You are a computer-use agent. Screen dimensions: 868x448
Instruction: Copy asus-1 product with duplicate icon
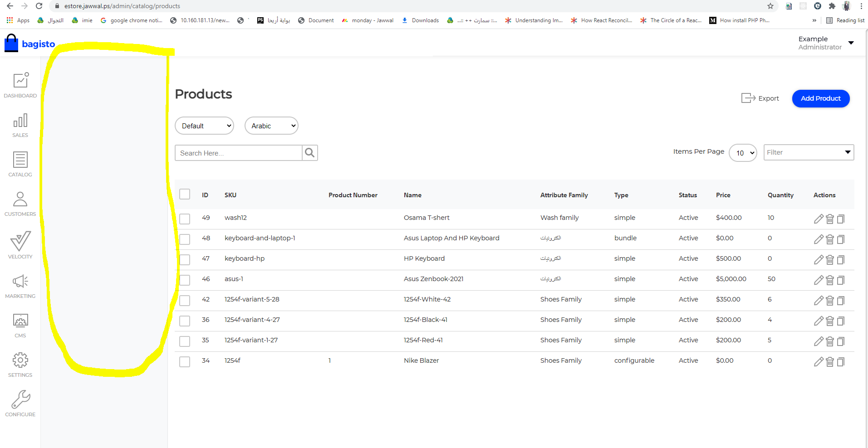pyautogui.click(x=841, y=280)
